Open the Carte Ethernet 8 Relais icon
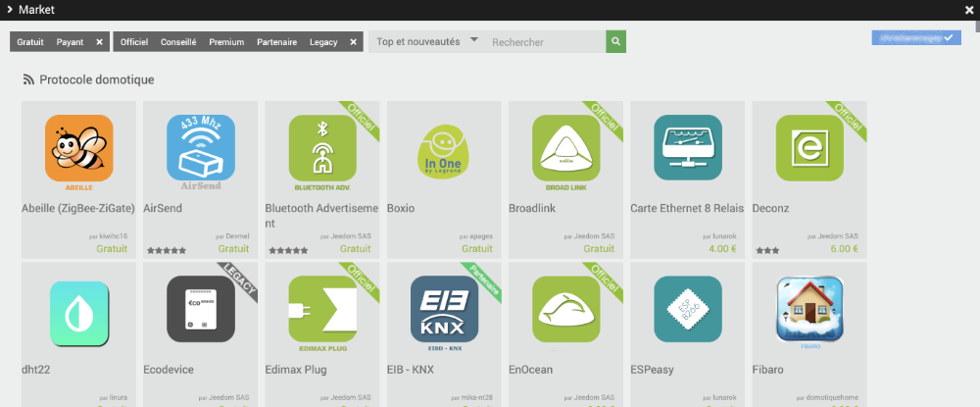980x407 pixels. tap(688, 149)
